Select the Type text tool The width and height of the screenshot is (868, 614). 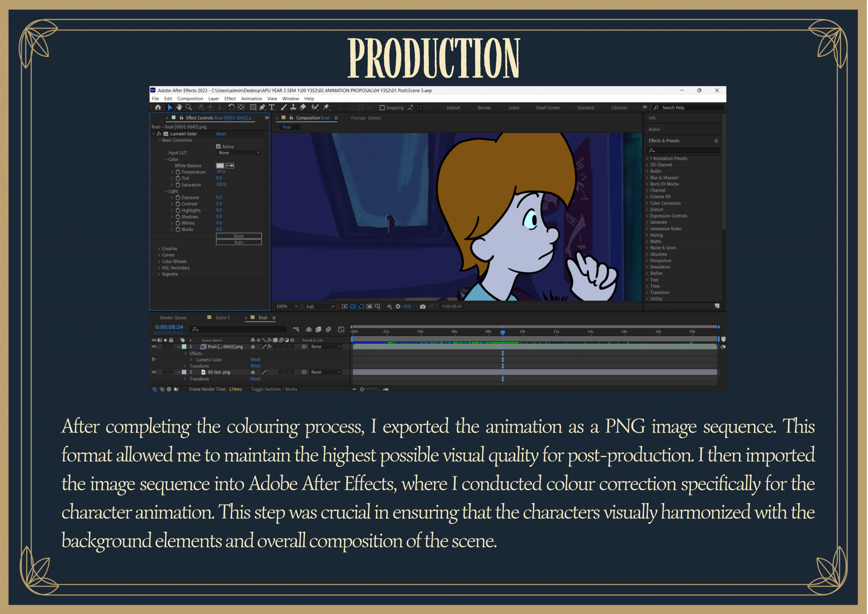tap(272, 108)
